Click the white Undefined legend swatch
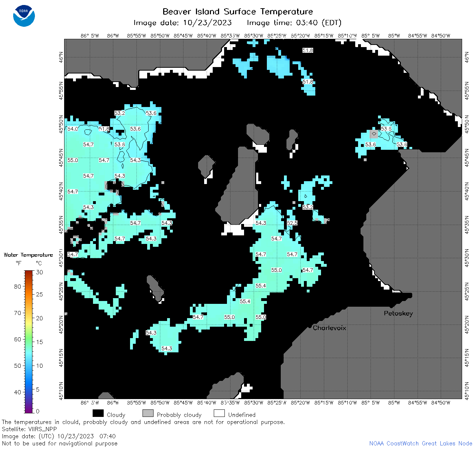Viewport: 476px width, 449px height. (x=219, y=413)
